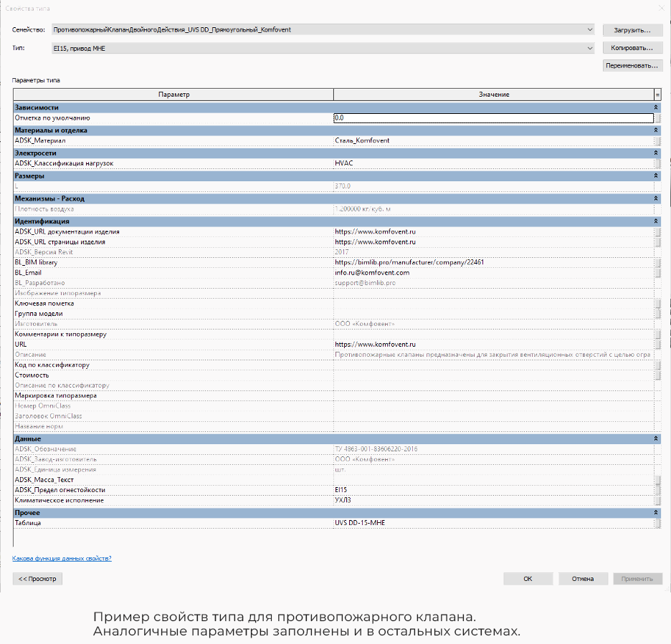Select the Код по классификатору parameter name

[x=52, y=365]
